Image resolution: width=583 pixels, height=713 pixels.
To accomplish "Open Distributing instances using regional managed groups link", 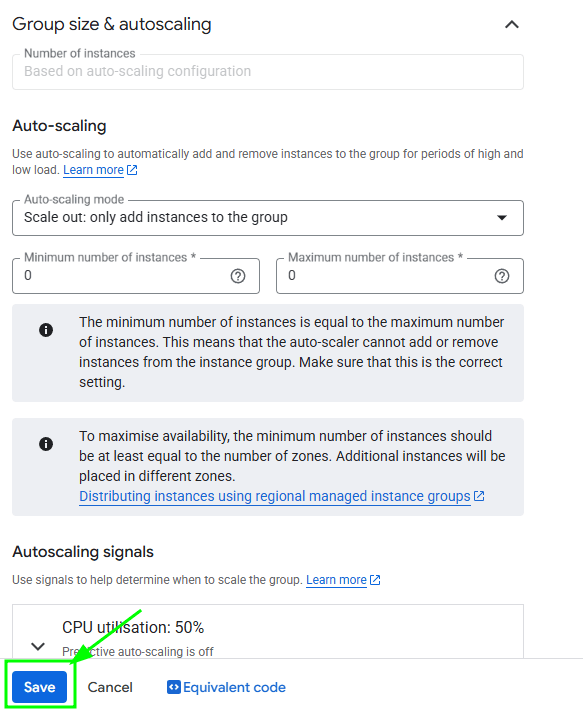I will [x=275, y=496].
